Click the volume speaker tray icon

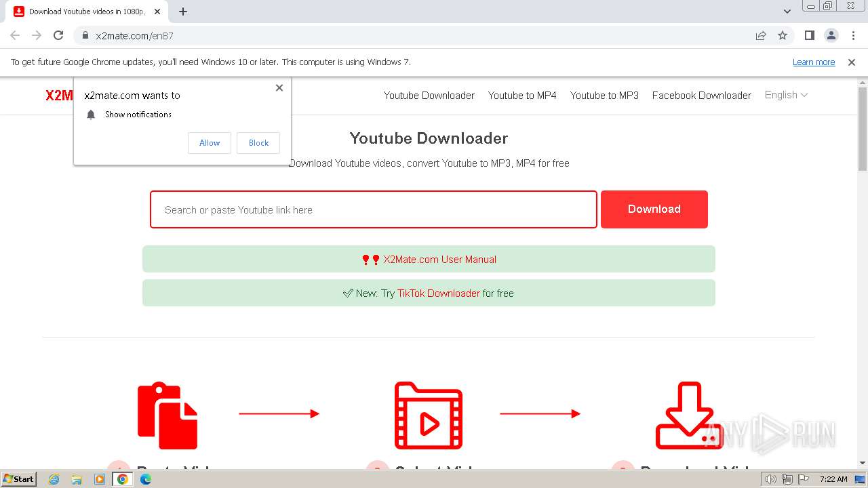click(x=770, y=479)
